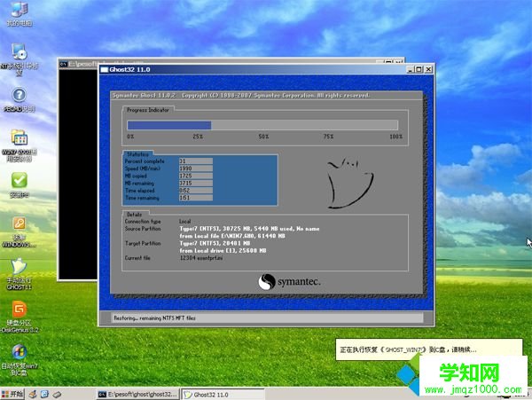Click the Connection type Local text
This screenshot has width=532, height=400.
185,221
